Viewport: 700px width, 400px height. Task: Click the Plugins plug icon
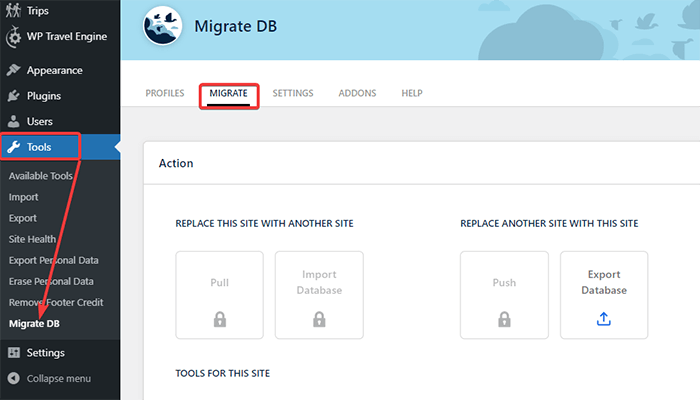pos(14,97)
